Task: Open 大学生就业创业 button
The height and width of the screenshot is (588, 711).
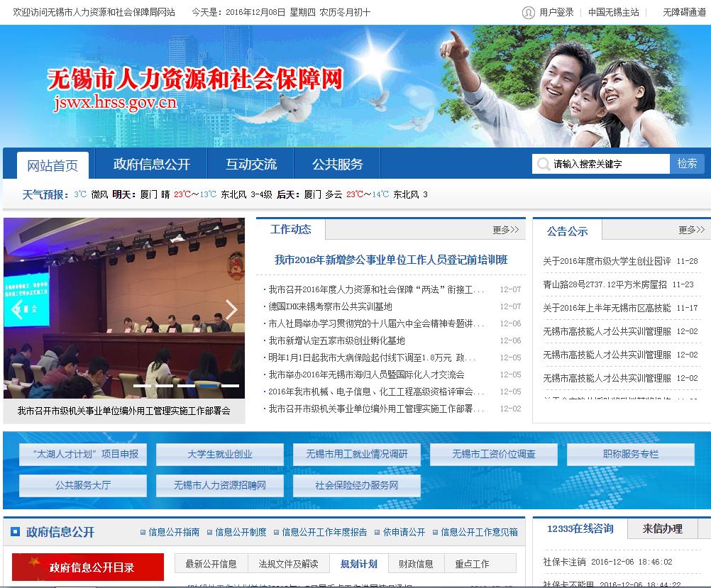Action: (220, 454)
